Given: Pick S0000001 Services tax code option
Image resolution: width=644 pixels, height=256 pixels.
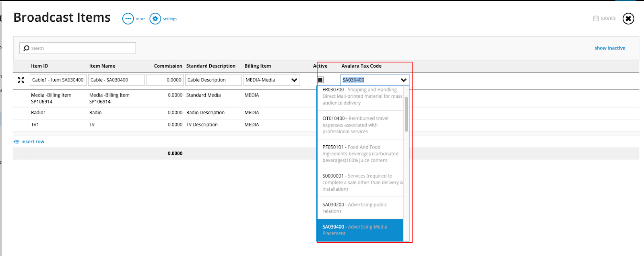Looking at the screenshot, I should tap(360, 182).
